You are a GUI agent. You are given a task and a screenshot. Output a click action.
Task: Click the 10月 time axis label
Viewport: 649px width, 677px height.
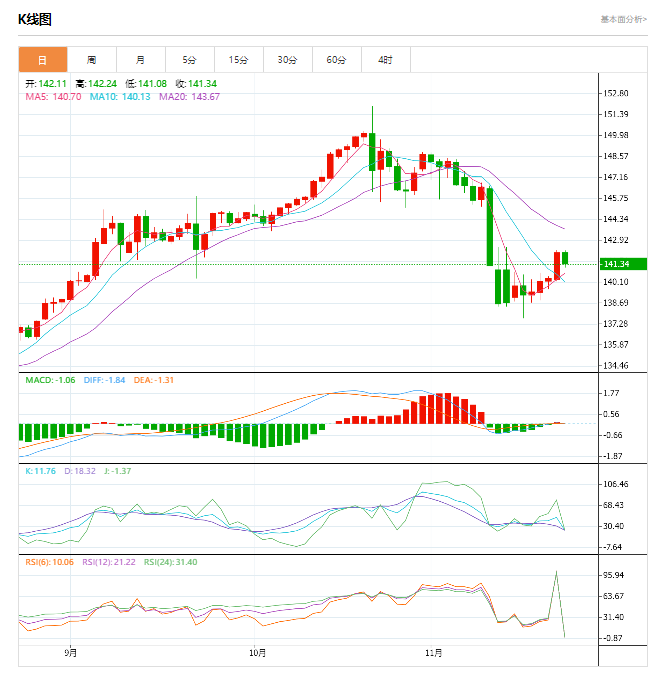[x=257, y=653]
